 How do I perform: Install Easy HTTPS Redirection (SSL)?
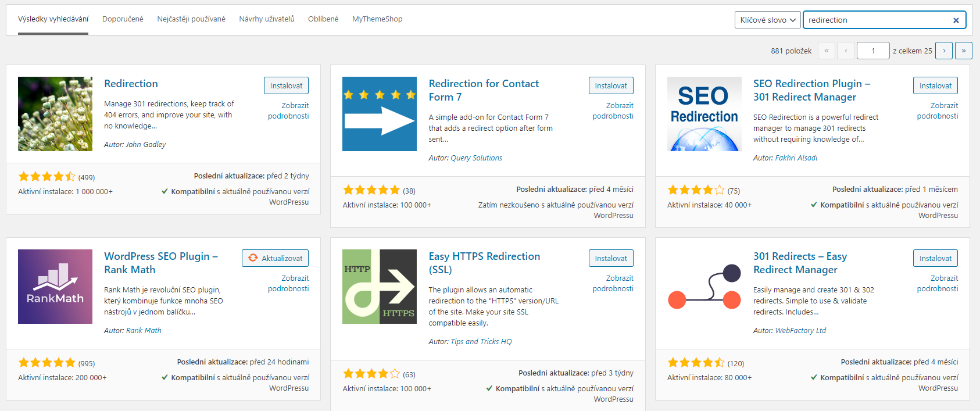[611, 258]
